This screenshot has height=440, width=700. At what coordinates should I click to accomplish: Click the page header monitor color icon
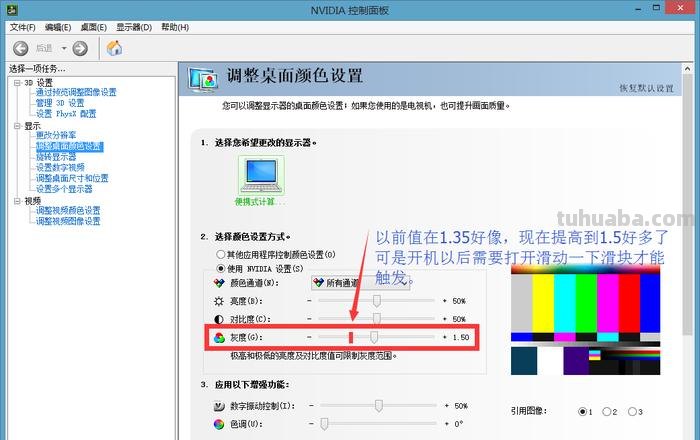coord(203,80)
